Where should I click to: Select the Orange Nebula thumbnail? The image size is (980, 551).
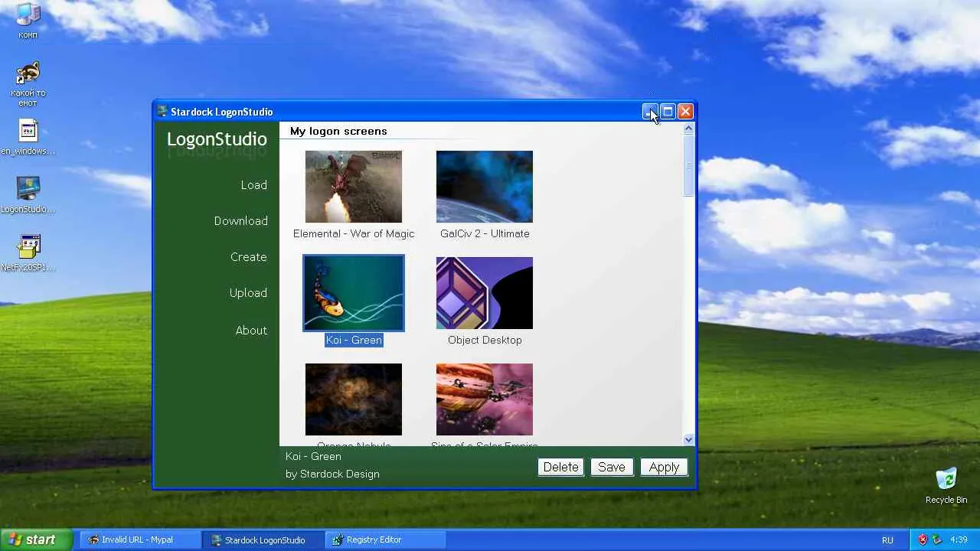coord(354,399)
